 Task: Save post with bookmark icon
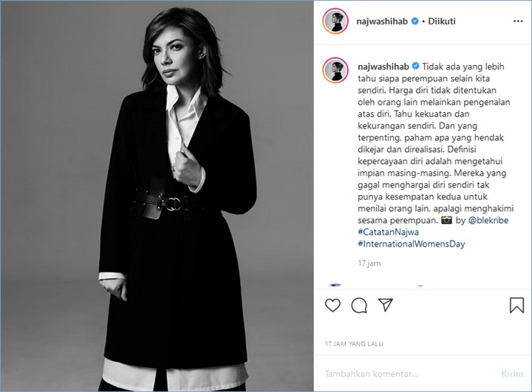tap(516, 305)
